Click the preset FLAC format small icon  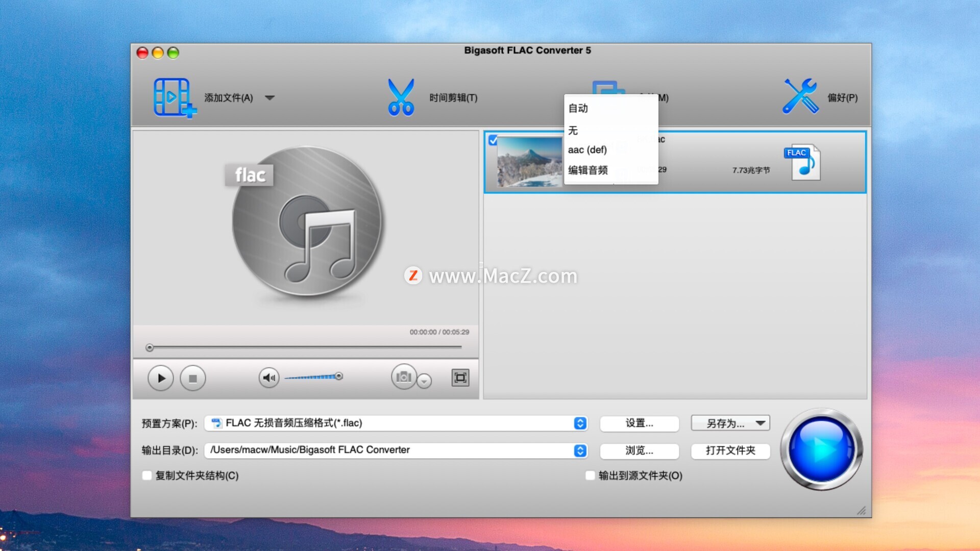click(x=216, y=423)
